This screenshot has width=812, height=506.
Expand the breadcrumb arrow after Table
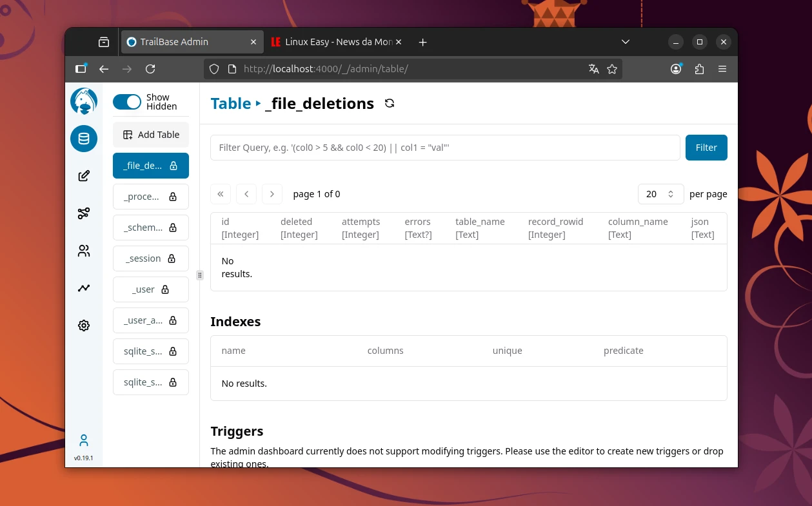click(x=257, y=103)
